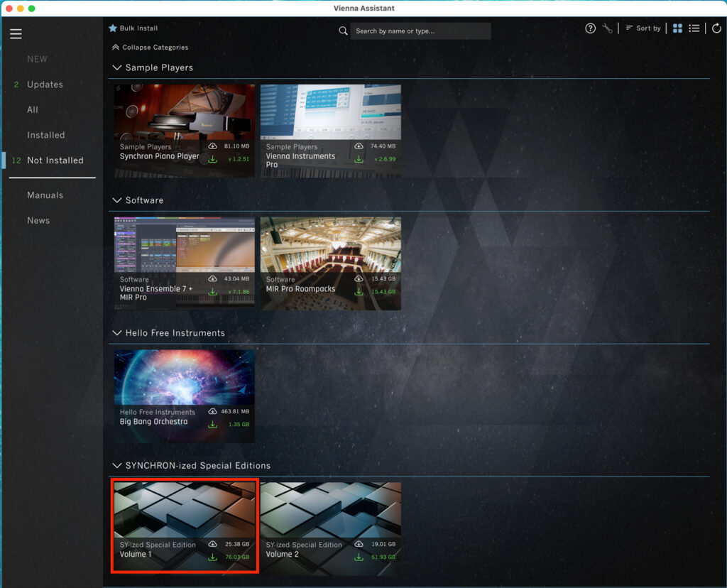The image size is (727, 588).
Task: Click green install arrow for MIR Pro Roompacks
Action: tap(359, 292)
